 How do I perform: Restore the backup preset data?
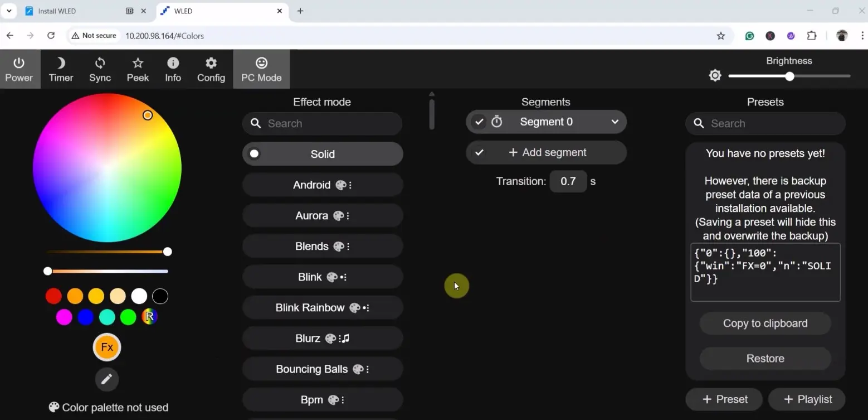[765, 358]
